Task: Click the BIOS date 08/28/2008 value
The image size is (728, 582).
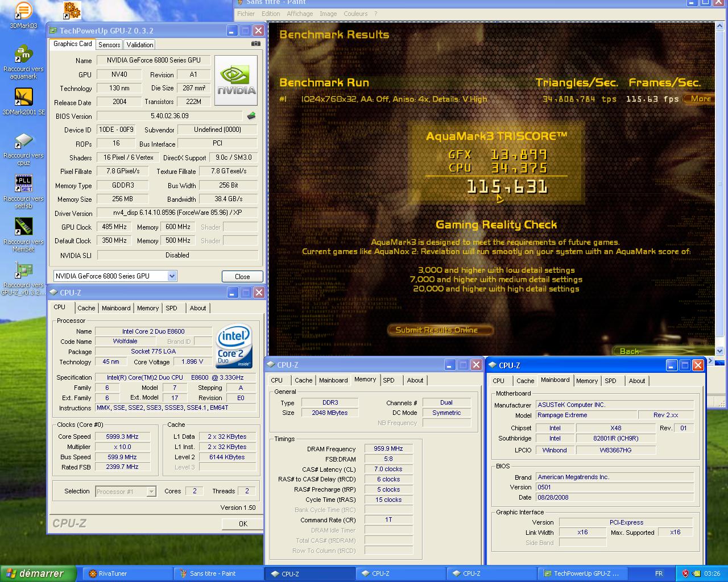Action: pos(614,497)
